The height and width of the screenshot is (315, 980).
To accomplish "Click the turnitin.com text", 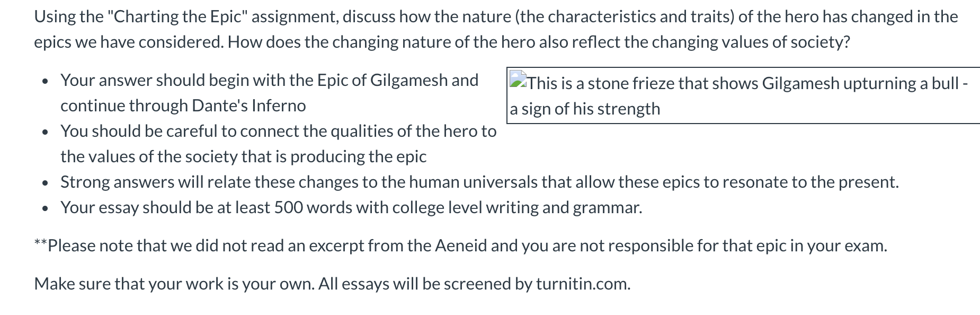I will [x=583, y=284].
